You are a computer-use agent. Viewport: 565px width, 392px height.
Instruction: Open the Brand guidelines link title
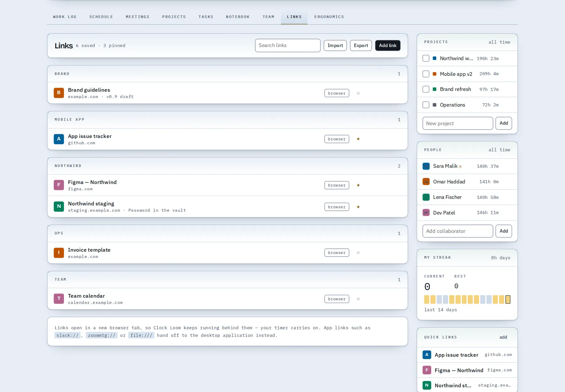(89, 90)
